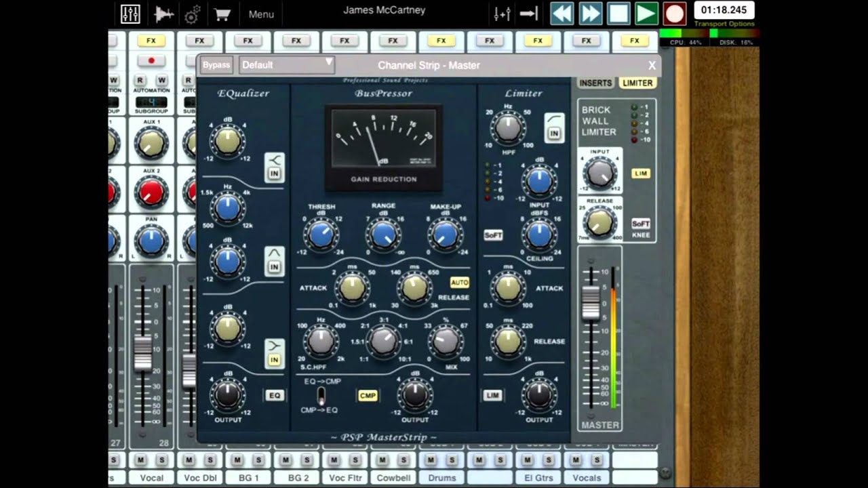868x488 pixels.
Task: Click the arrow-to-bar locate icon
Action: pos(529,14)
